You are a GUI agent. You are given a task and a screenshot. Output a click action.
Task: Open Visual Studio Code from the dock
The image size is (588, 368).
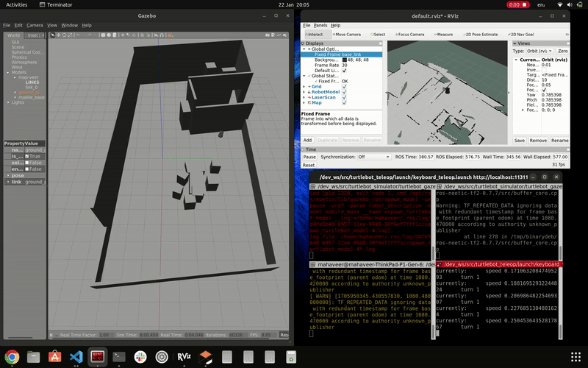(x=76, y=357)
